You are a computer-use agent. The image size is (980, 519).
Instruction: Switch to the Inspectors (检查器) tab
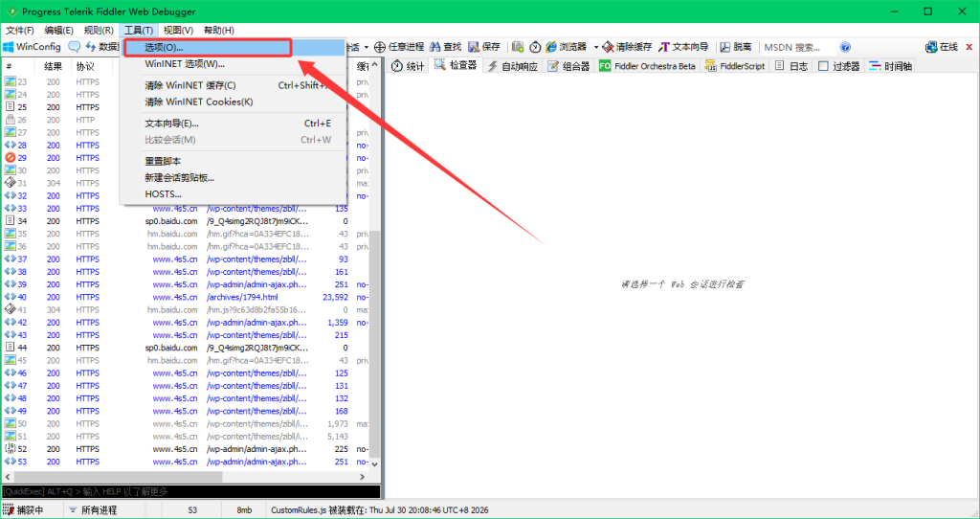(456, 65)
